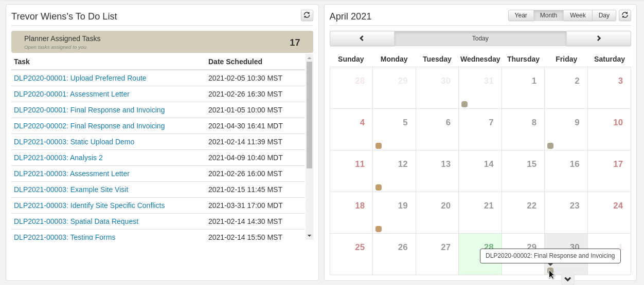Click event marker on April 19
The width and height of the screenshot is (644, 285).
tap(379, 229)
